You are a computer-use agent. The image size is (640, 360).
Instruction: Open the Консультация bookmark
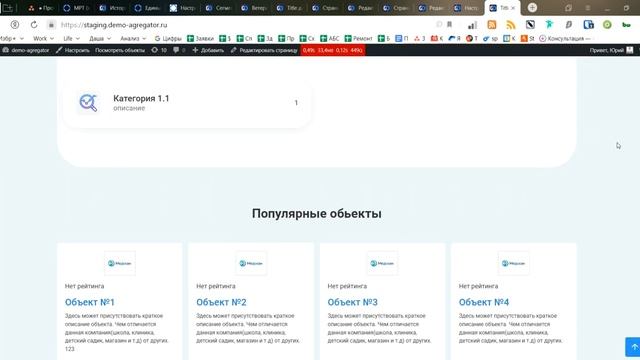565,38
